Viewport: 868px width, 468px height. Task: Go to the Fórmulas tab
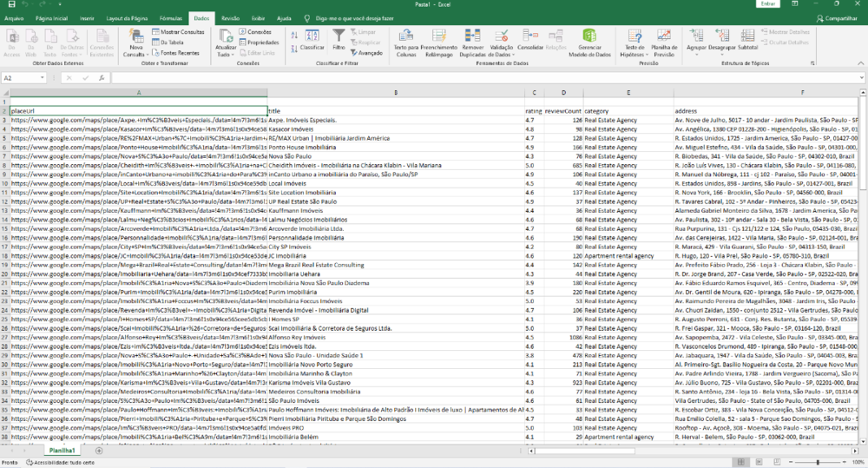(x=170, y=18)
